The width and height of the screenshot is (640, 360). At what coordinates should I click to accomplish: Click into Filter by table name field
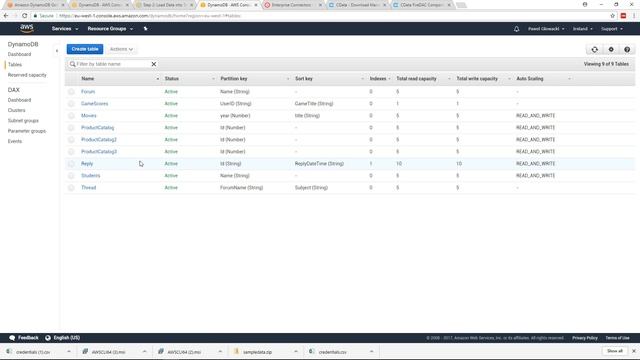click(112, 64)
